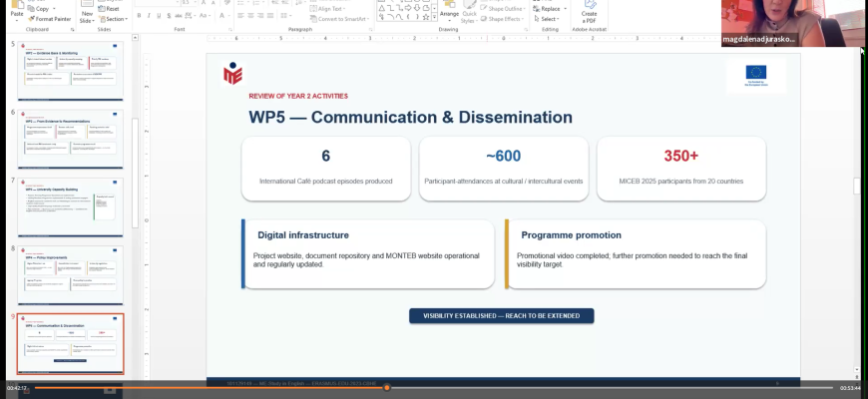Screen dimensions: 868x399
Task: Open the Clipboard pane dialog launcher
Action: coord(73,29)
